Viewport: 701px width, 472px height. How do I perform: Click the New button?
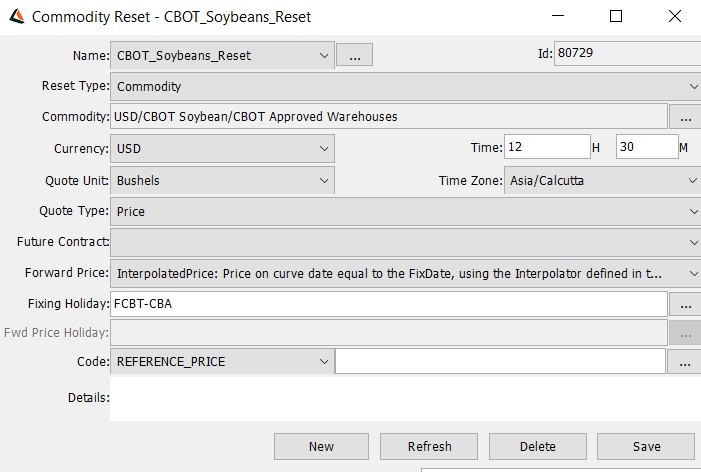(321, 447)
